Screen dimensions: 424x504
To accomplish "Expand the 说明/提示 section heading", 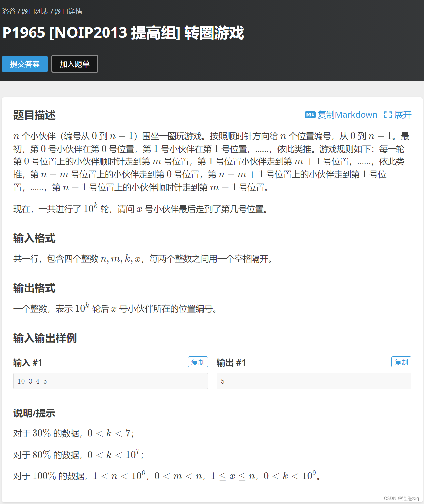I will click(x=34, y=413).
